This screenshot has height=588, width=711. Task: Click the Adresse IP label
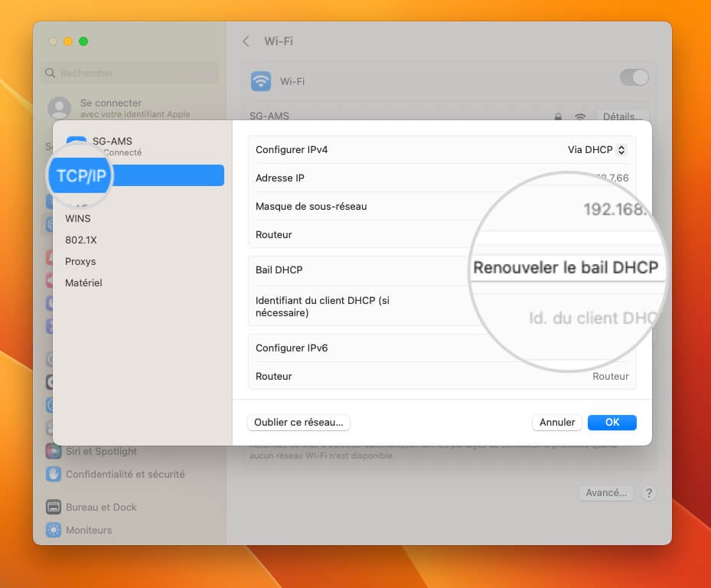[280, 178]
